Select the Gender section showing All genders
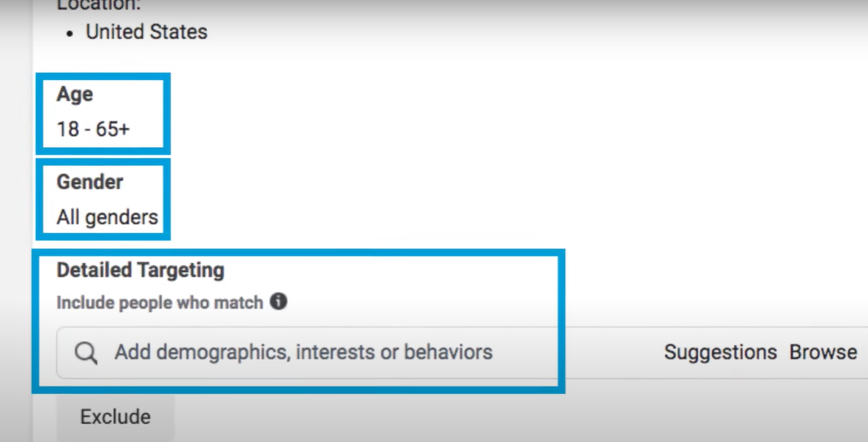 (103, 200)
